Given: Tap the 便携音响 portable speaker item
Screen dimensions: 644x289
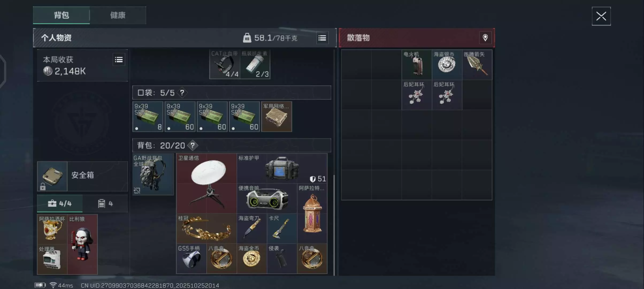Looking at the screenshot, I should pyautogui.click(x=267, y=198).
